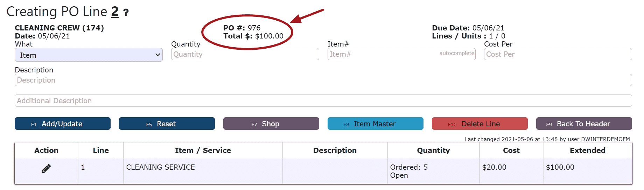
Task: Open Item Master
Action: point(376,124)
